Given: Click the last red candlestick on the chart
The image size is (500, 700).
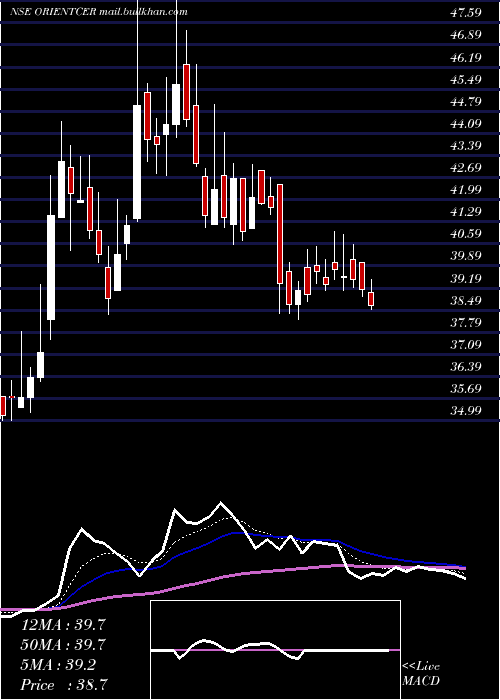Looking at the screenshot, I should pos(371,298).
